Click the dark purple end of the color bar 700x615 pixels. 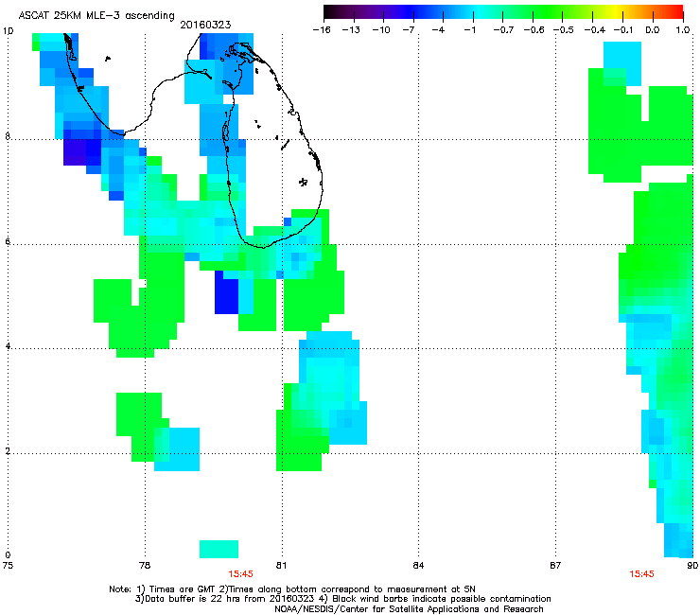pyautogui.click(x=333, y=12)
